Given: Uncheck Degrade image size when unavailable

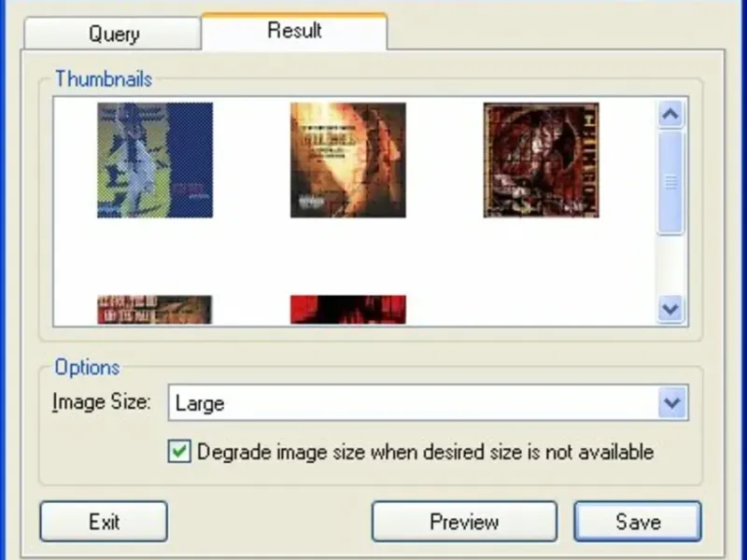Looking at the screenshot, I should [179, 452].
